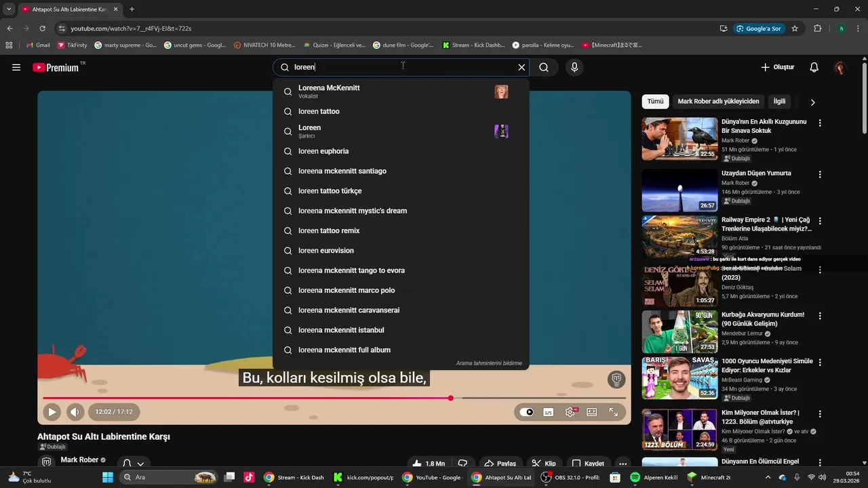Screen dimensions: 868x488
Task: Bookmark this page with the star
Action: pos(795,28)
